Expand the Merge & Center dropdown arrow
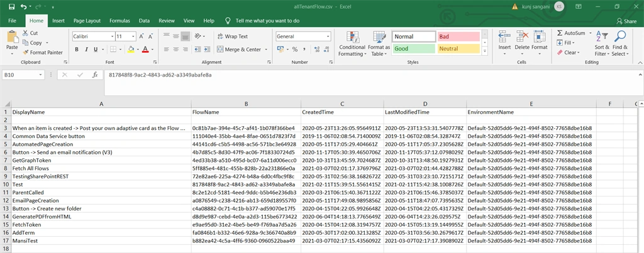The height and width of the screenshot is (253, 644). coord(266,50)
